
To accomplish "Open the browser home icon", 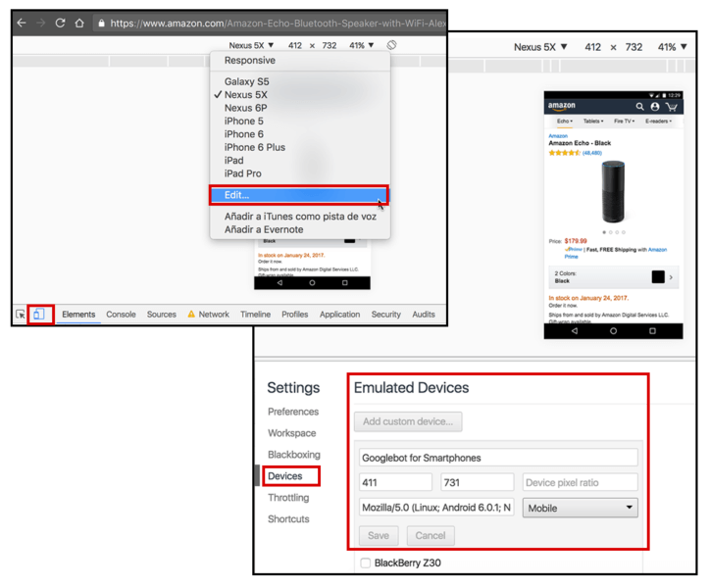I will point(79,23).
